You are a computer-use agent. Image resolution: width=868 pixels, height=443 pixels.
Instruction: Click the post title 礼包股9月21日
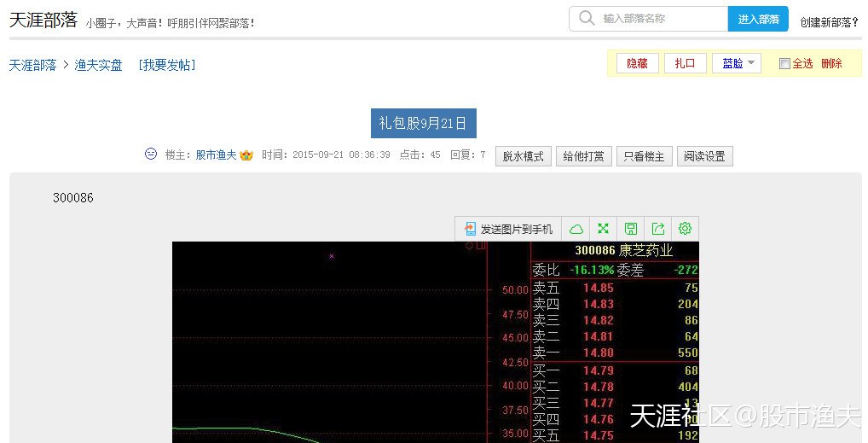point(423,123)
